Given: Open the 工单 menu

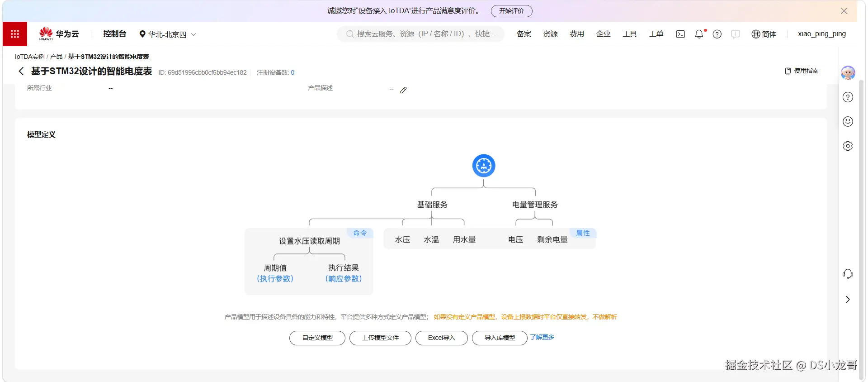Looking at the screenshot, I should point(656,34).
